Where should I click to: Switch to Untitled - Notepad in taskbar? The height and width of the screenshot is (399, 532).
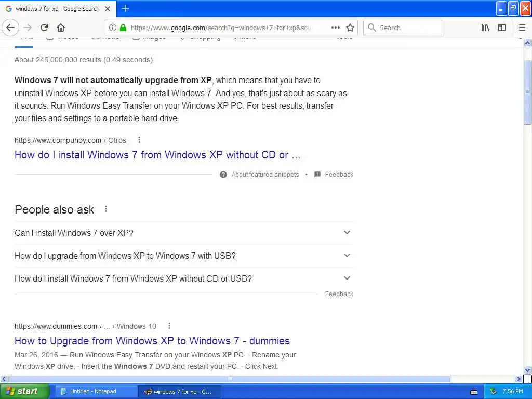click(96, 391)
